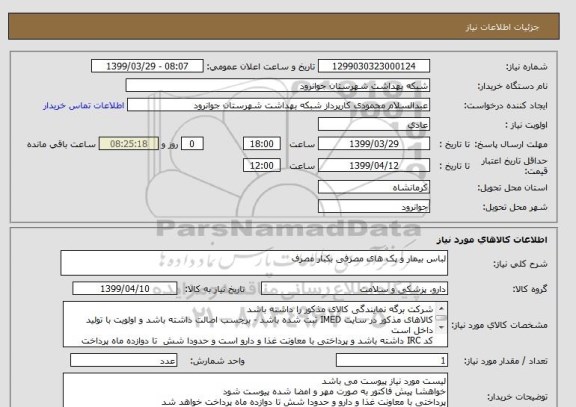Screen dimensions: 576x407
Task: Click the label واحد شمارش
Action: click(x=217, y=361)
